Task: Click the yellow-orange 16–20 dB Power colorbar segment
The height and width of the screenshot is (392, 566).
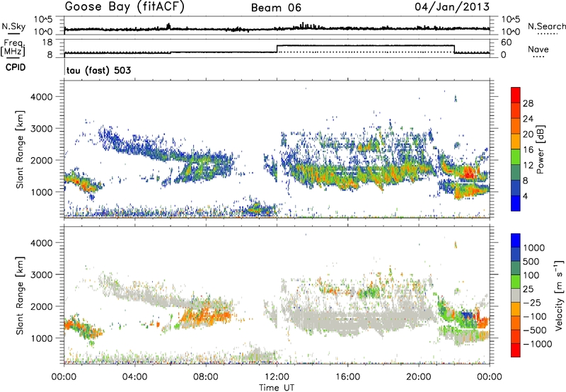Action: [x=516, y=141]
